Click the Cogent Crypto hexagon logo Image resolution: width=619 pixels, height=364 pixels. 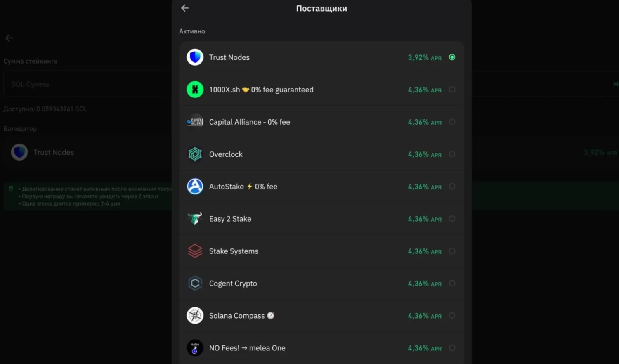tap(195, 284)
